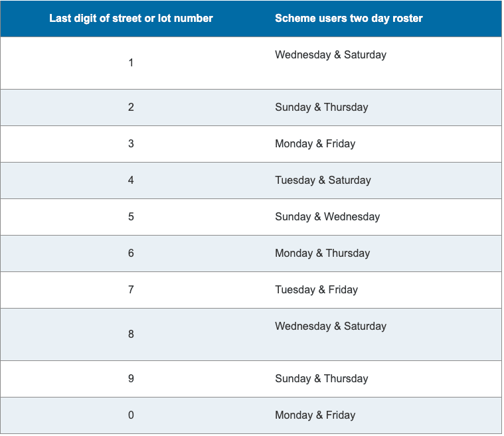Click the 'Last digit of street or lot number' header
504x436 pixels.
[131, 19]
